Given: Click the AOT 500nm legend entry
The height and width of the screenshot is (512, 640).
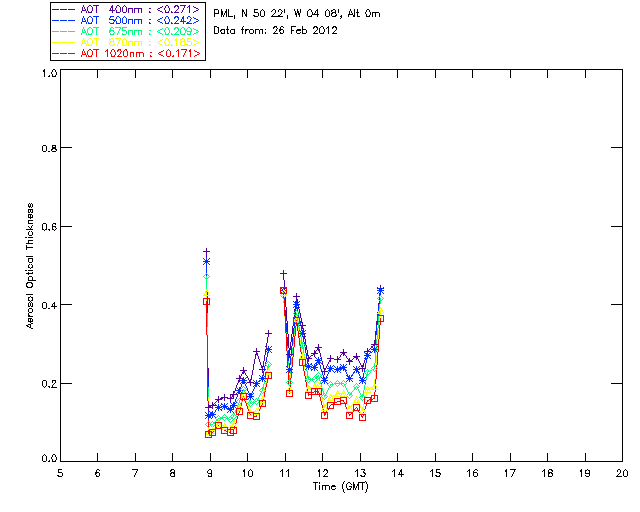Looking at the screenshot, I should pyautogui.click(x=127, y=20).
